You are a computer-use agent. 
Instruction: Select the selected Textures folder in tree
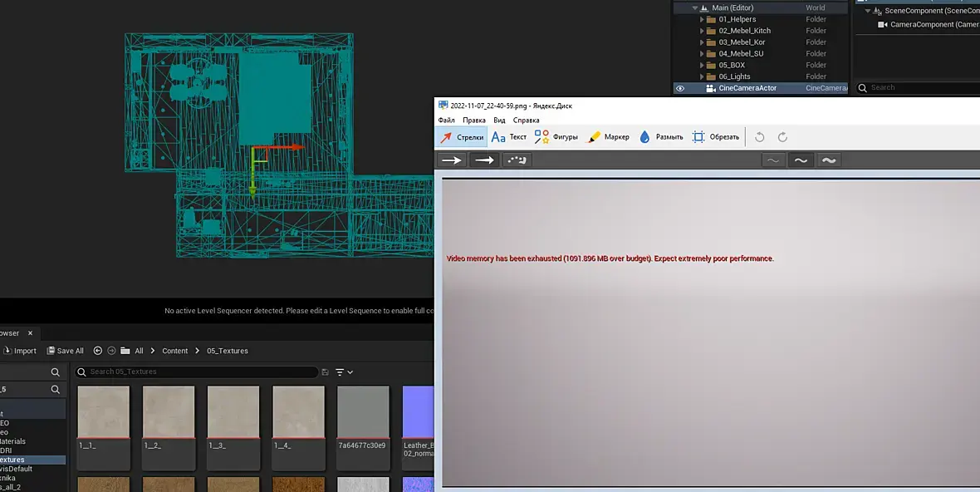point(32,460)
